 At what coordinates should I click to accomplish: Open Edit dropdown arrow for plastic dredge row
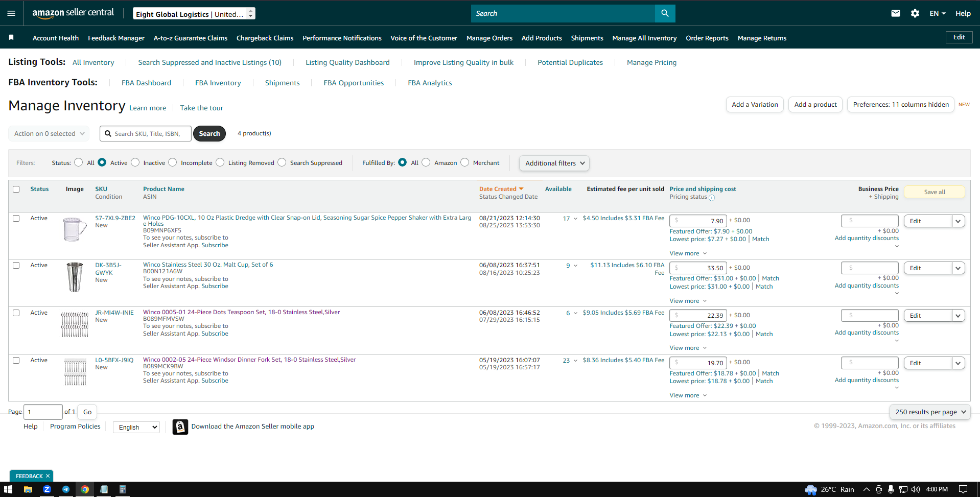(958, 221)
